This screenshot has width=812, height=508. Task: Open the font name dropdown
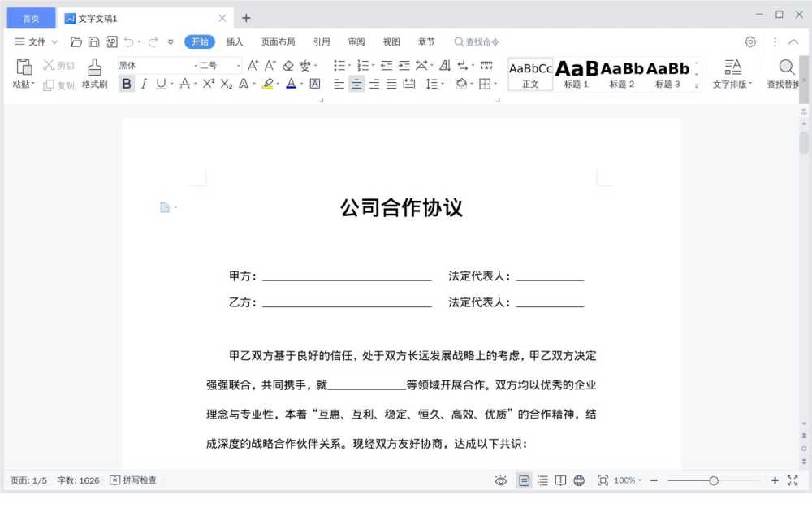pos(195,65)
